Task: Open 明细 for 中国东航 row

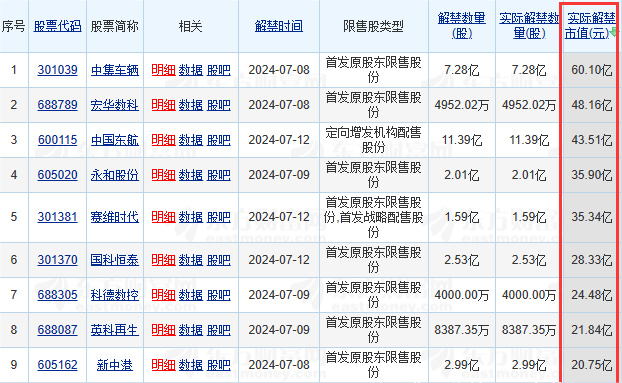Action: coord(163,140)
